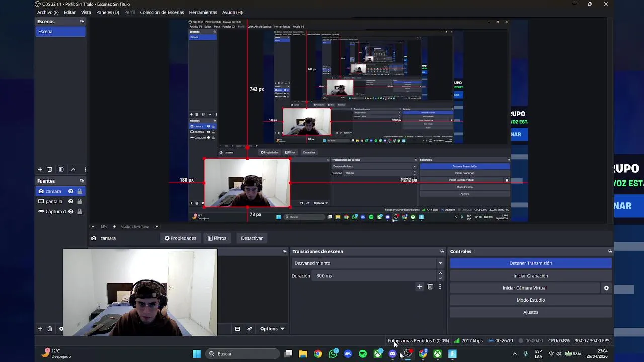Delete the selected source with the trash icon
644x362 pixels.
coord(49,329)
